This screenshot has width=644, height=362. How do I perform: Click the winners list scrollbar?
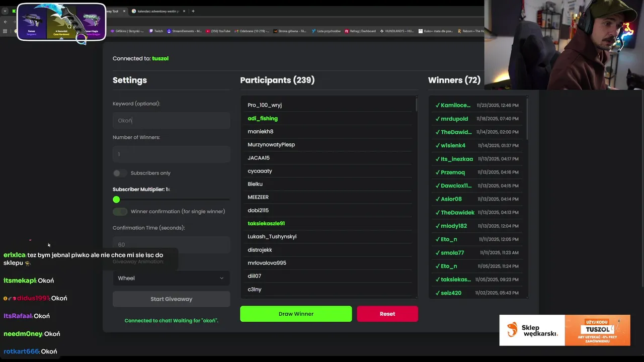click(x=526, y=119)
